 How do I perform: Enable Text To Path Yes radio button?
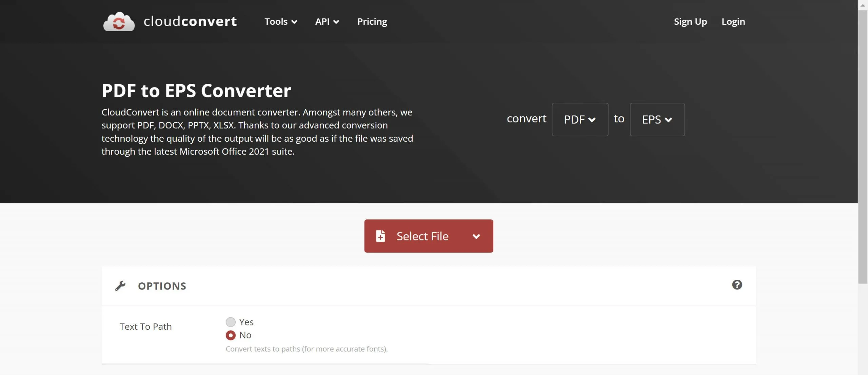230,321
